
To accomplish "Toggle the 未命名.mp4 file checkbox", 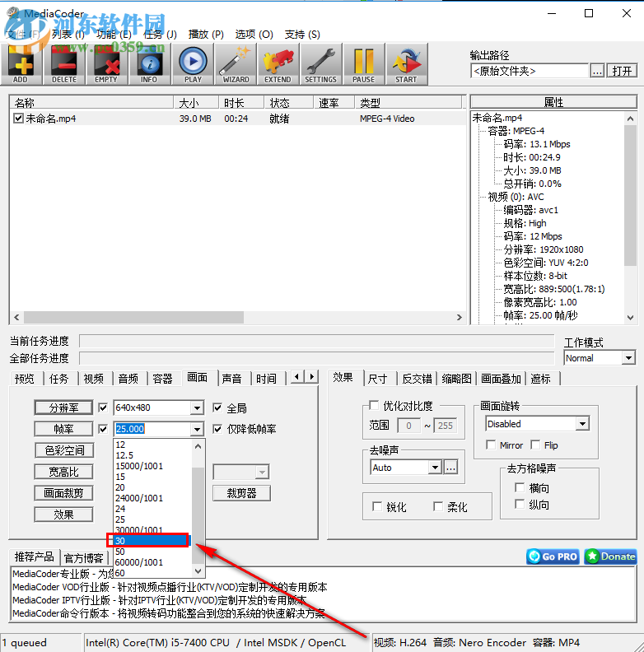I will coord(18,119).
